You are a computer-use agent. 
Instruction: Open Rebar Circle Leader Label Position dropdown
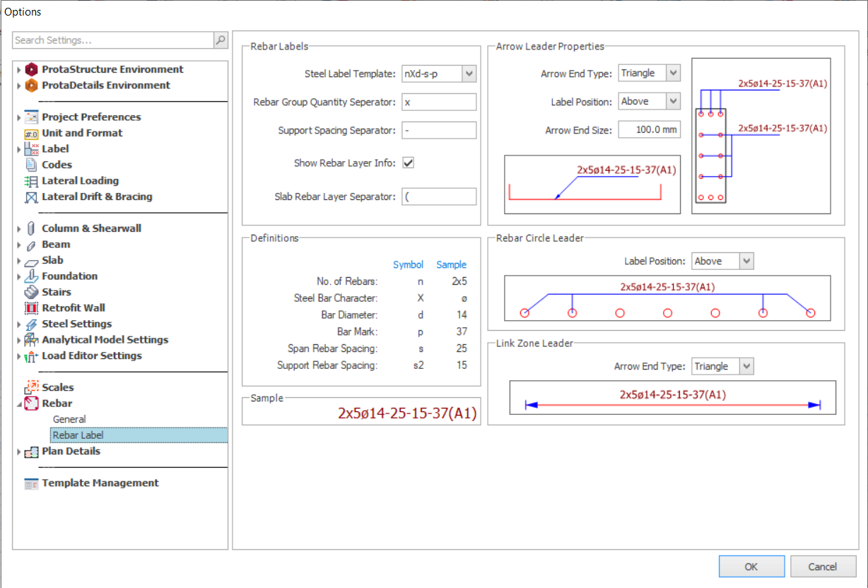coord(746,261)
